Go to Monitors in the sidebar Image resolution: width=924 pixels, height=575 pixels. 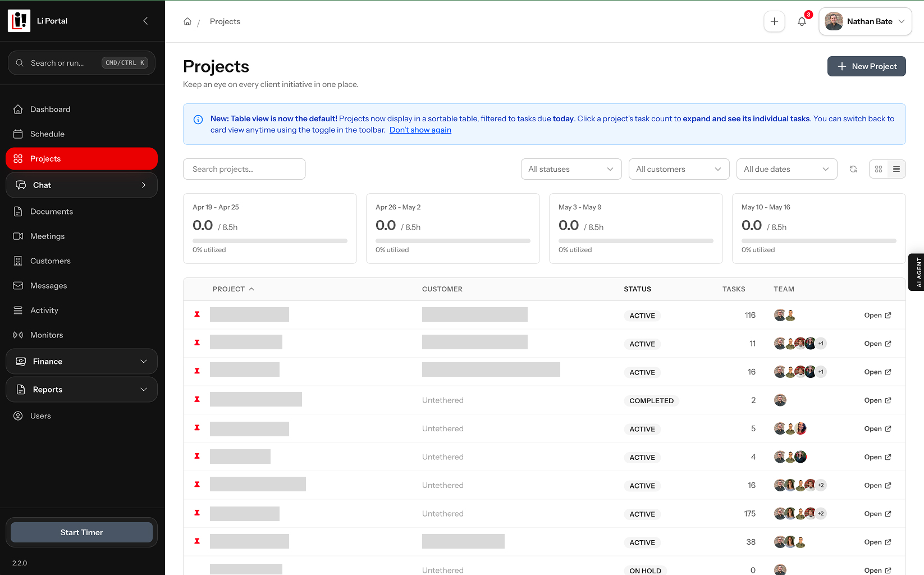point(47,335)
